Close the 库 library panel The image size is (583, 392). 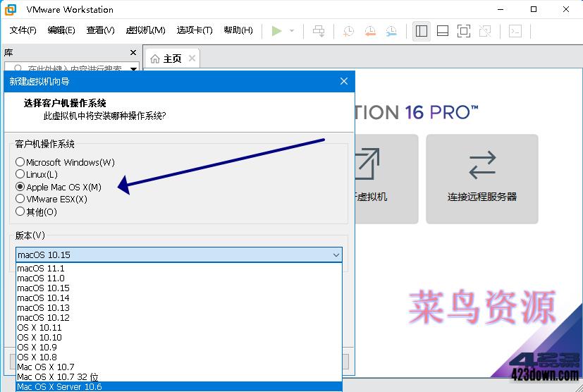click(133, 53)
